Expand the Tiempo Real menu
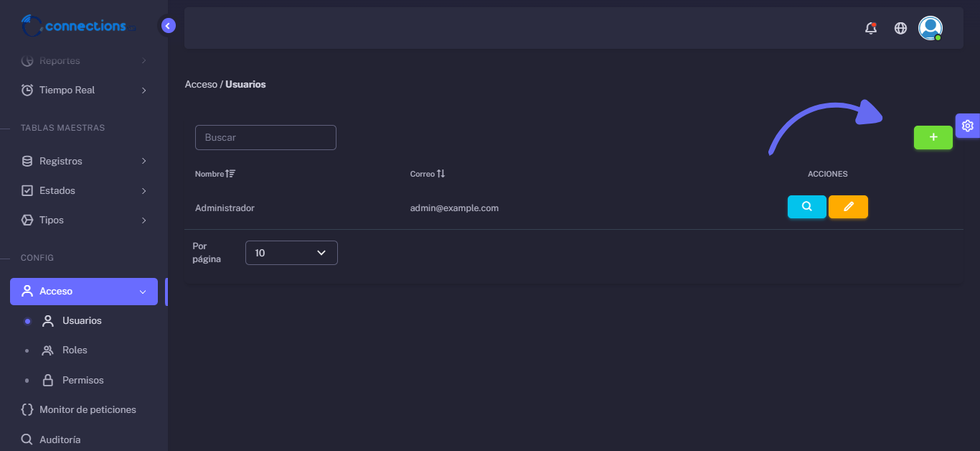Viewport: 980px width, 451px height. click(x=84, y=90)
